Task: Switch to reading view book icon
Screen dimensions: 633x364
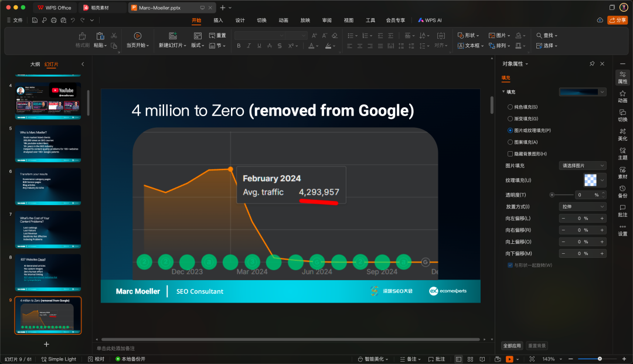Action: pos(482,359)
